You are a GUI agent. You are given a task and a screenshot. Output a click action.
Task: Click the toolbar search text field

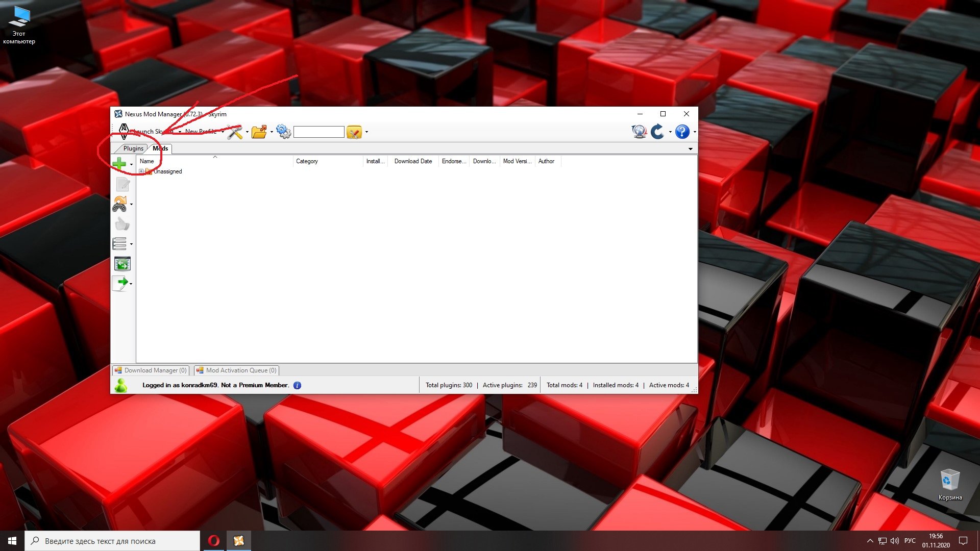click(x=318, y=132)
